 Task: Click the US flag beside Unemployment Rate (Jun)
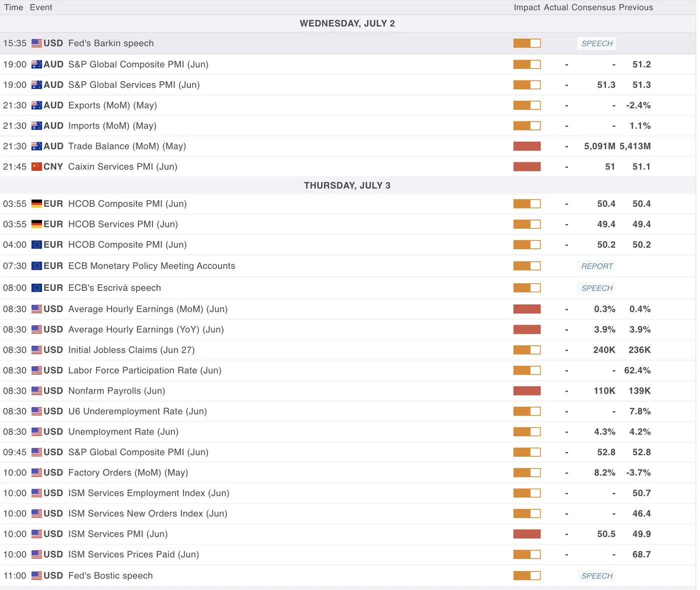pyautogui.click(x=36, y=432)
